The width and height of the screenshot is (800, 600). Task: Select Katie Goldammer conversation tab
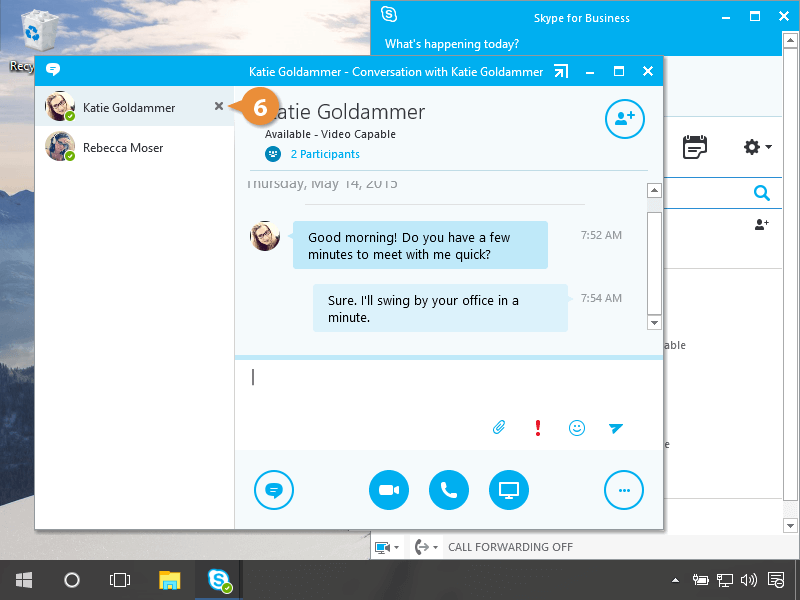point(128,107)
